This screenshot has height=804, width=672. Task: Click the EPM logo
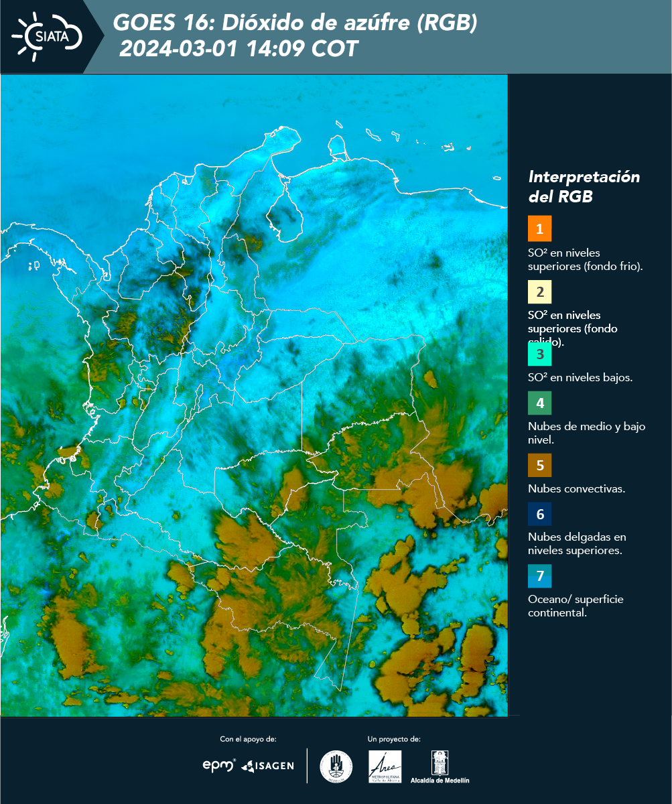coord(219,765)
